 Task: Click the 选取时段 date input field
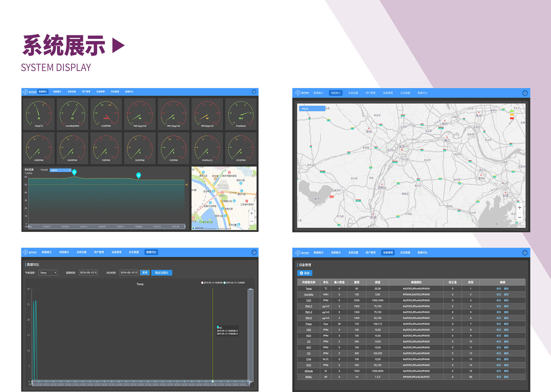pos(88,273)
